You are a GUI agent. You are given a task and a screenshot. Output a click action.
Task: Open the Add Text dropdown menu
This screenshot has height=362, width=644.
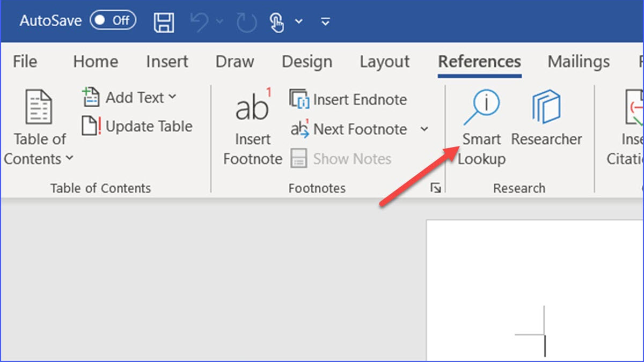172,97
